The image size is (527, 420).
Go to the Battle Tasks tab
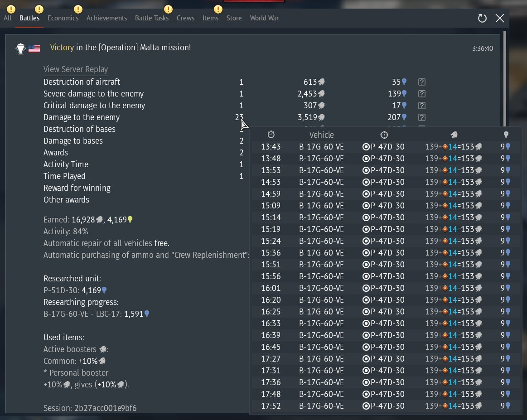(152, 18)
